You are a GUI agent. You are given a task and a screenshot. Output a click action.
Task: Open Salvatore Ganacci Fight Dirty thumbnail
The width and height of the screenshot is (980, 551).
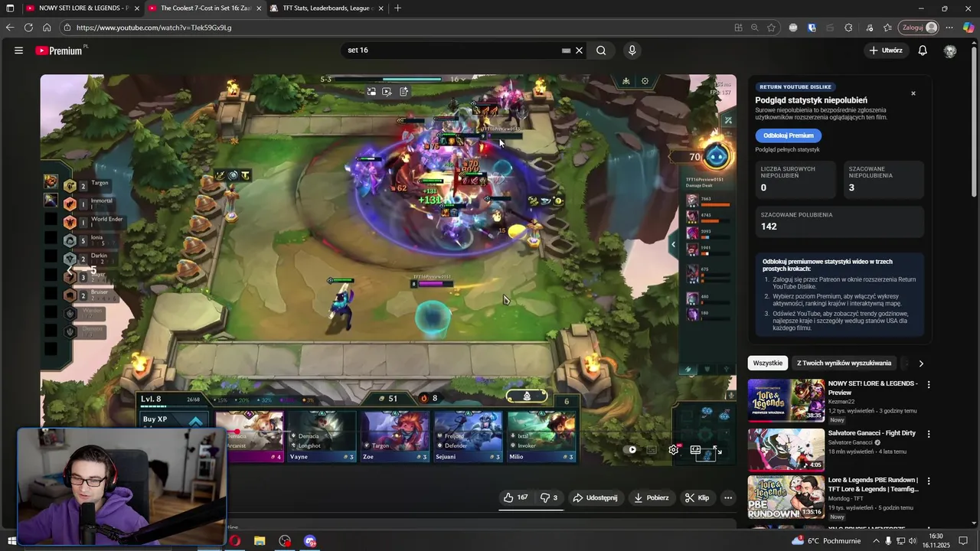coord(786,450)
